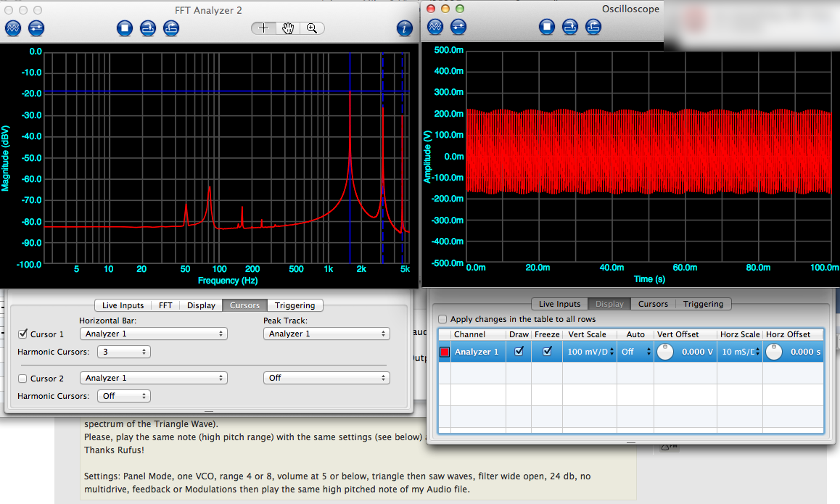Image resolution: width=840 pixels, height=504 pixels.
Task: Click Live Inputs tab in FFT Analyzer panel
Action: point(123,305)
